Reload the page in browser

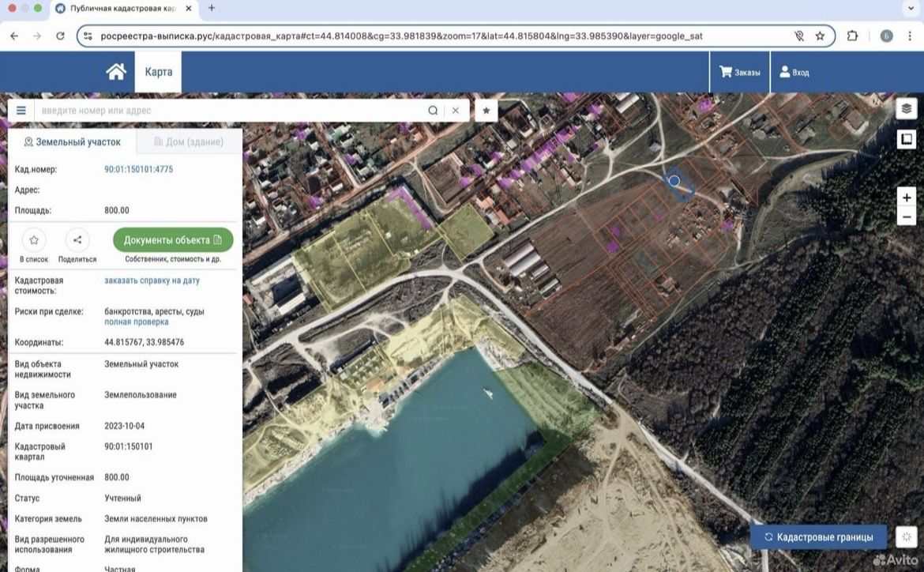tap(60, 36)
